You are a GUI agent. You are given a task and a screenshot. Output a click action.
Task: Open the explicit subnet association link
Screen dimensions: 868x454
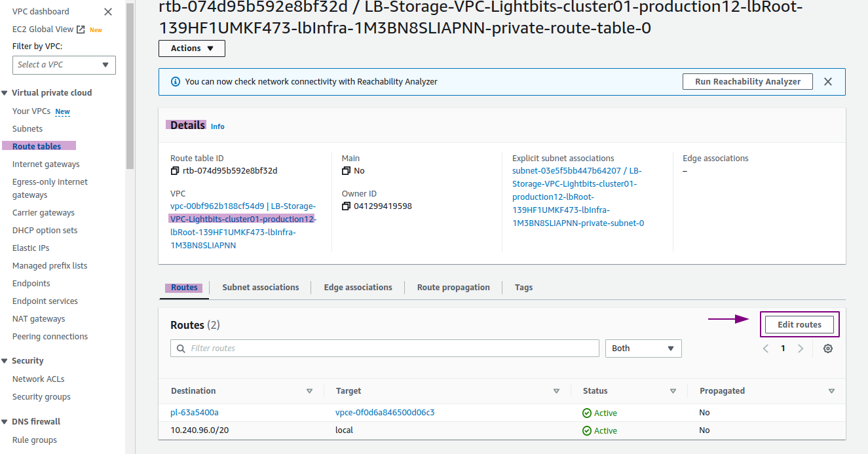tap(578, 197)
